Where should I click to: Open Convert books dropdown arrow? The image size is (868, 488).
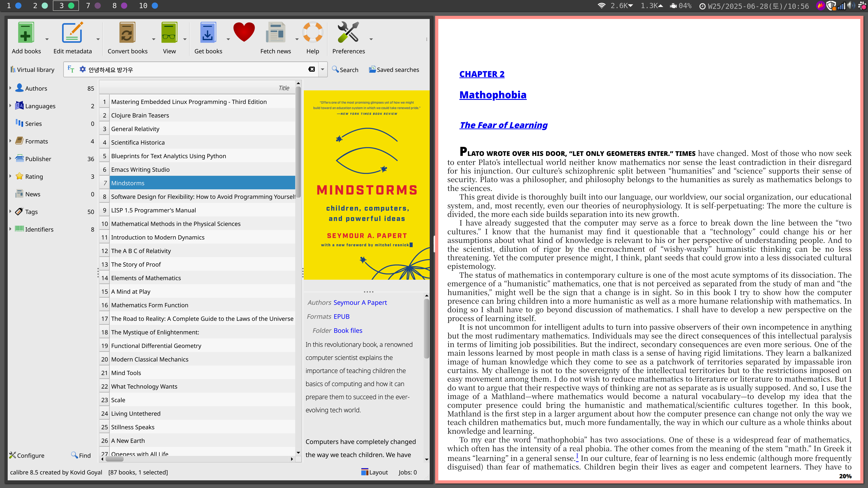[x=154, y=39]
